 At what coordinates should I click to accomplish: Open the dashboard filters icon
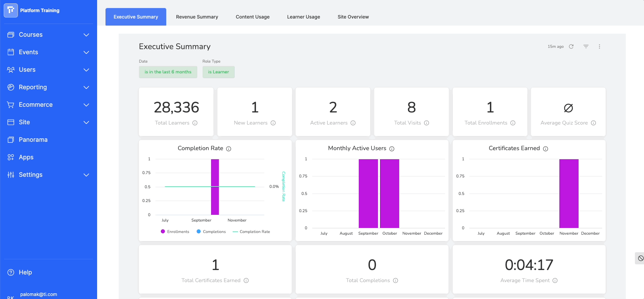pos(586,46)
